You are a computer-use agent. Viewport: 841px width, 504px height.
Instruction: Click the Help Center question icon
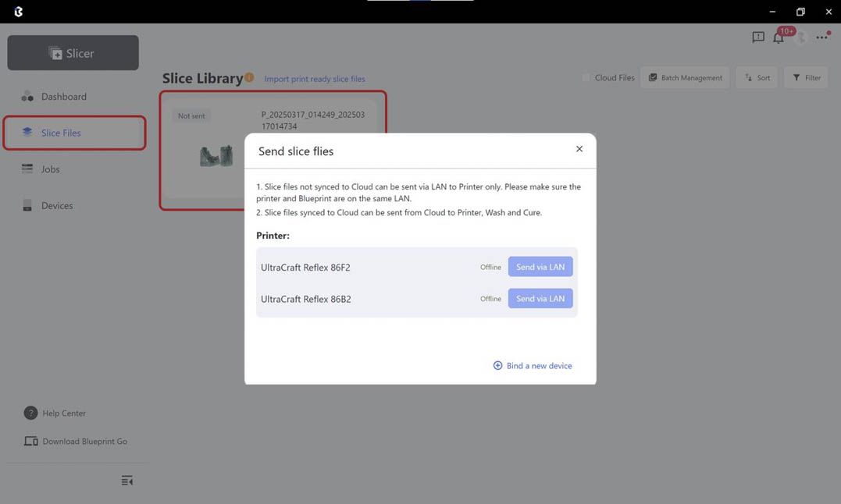pos(30,413)
